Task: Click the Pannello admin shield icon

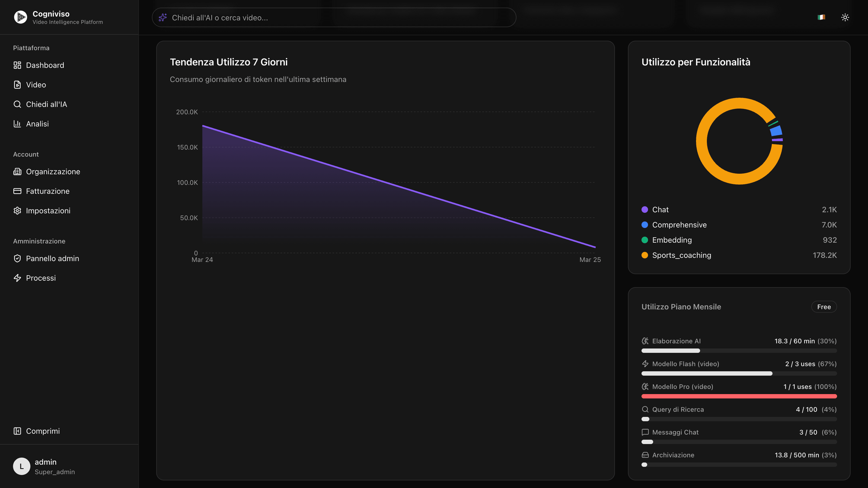Action: [18, 258]
